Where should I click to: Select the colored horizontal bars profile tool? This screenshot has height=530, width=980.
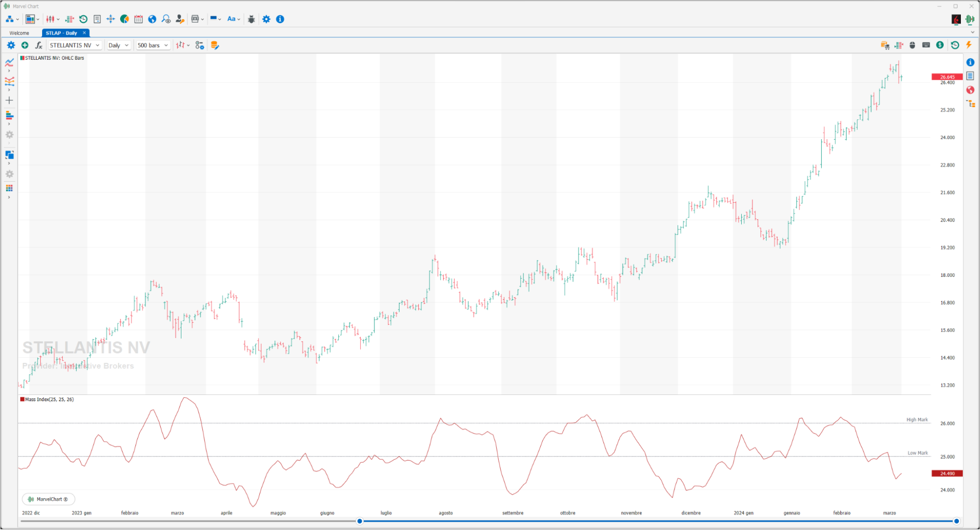[x=9, y=115]
